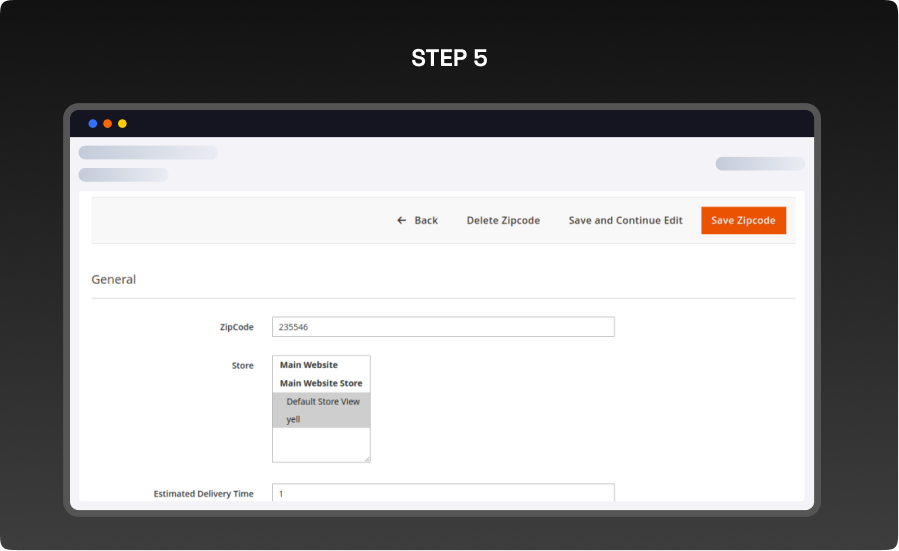Pick Default Store View in Store list
Image resolution: width=899 pixels, height=551 pixels.
pyautogui.click(x=322, y=401)
